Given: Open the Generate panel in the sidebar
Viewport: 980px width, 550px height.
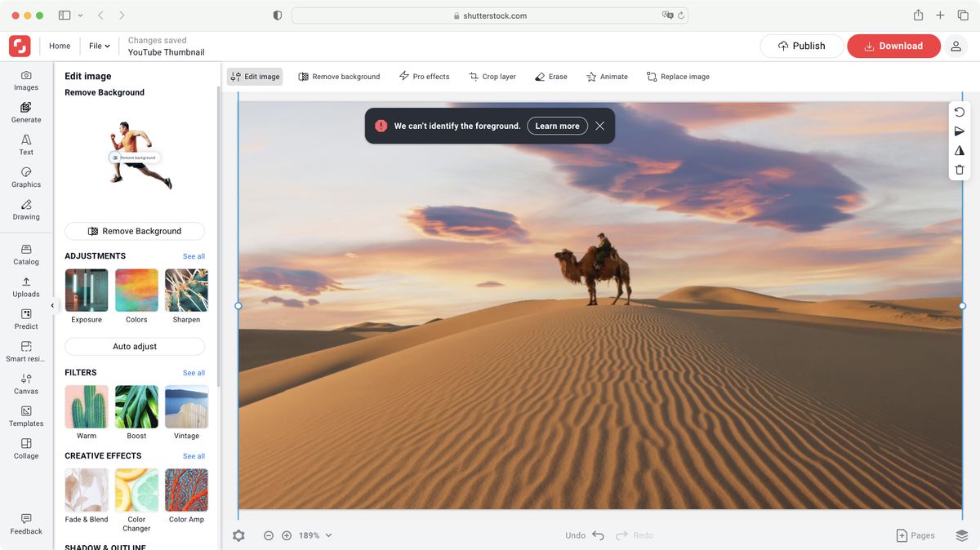Looking at the screenshot, I should click(25, 112).
